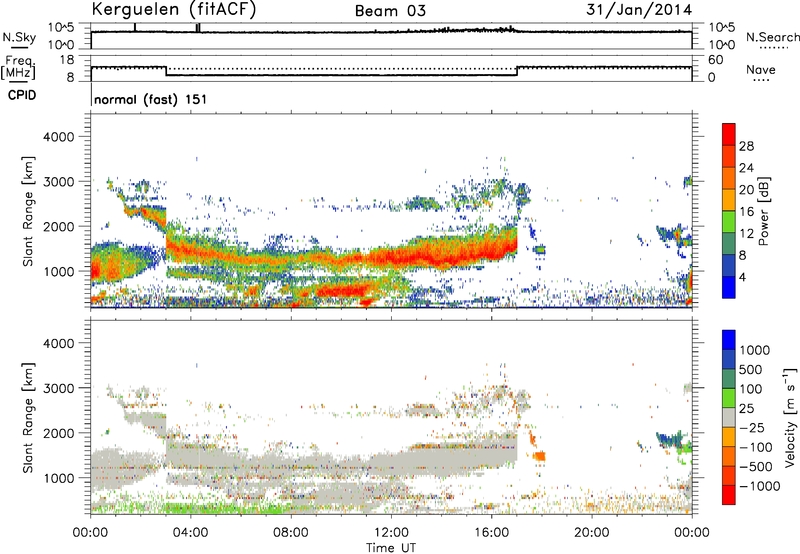Screen dimensions: 800x554
Task: Click the "Power [dB]" colorbar title
Action: coord(763,211)
